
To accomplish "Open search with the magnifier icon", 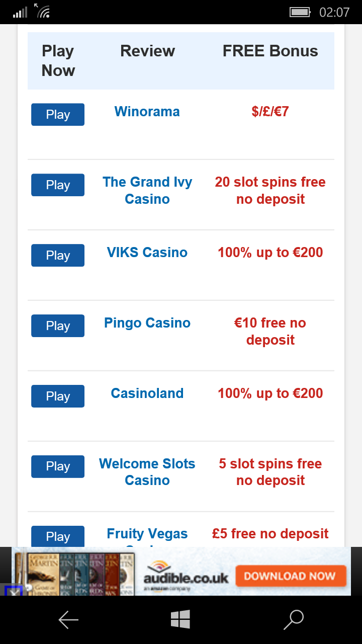I will (294, 619).
